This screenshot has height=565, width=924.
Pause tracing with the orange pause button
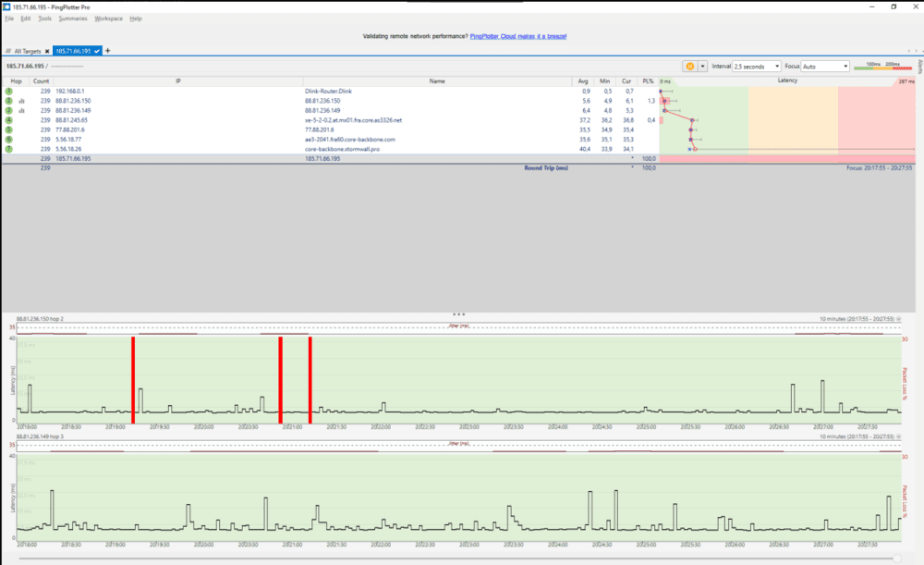pyautogui.click(x=689, y=67)
